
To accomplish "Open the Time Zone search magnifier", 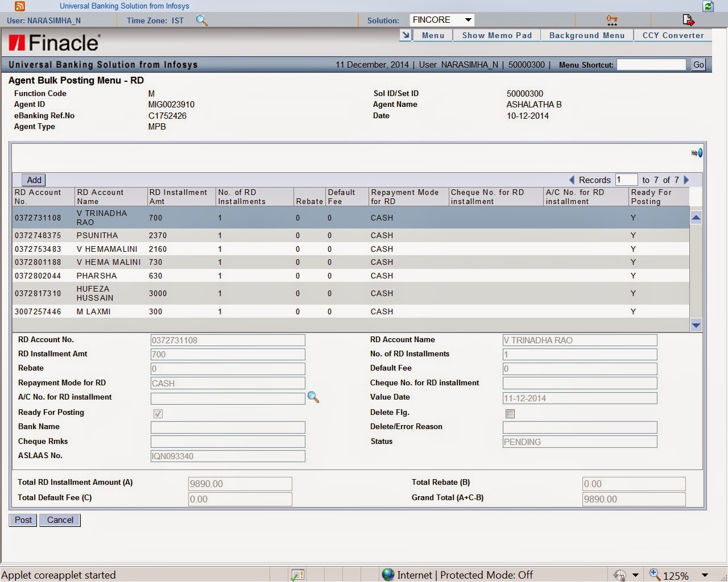I will (x=201, y=20).
